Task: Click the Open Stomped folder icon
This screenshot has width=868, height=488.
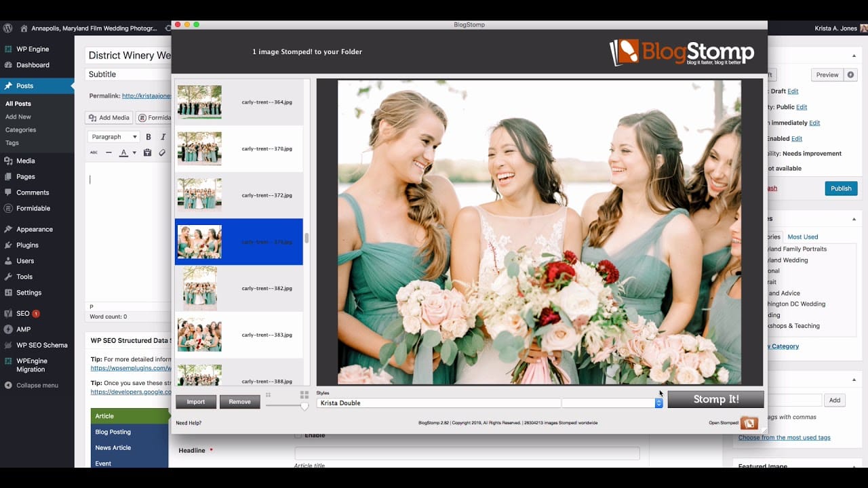Action: point(749,423)
